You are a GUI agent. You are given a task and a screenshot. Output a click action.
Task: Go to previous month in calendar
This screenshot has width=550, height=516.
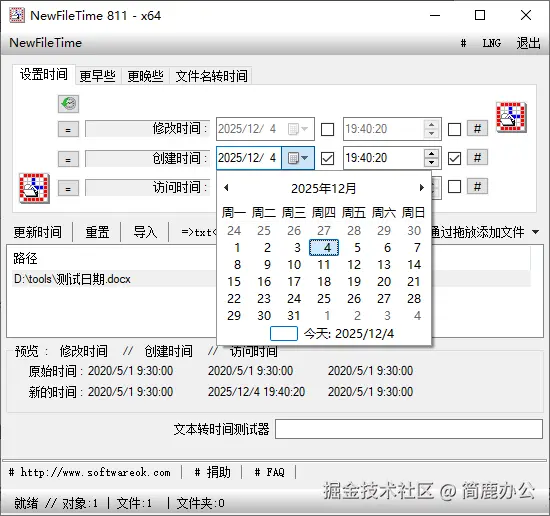[x=226, y=188]
